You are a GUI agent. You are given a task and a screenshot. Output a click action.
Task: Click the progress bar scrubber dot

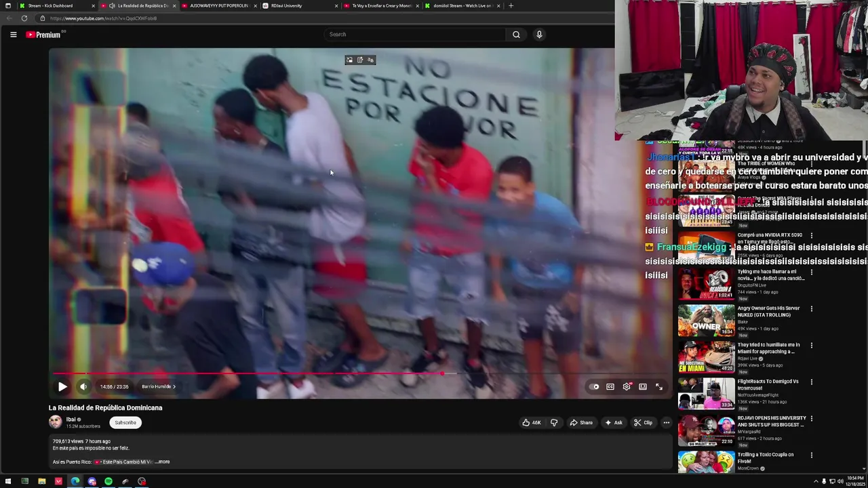point(442,373)
